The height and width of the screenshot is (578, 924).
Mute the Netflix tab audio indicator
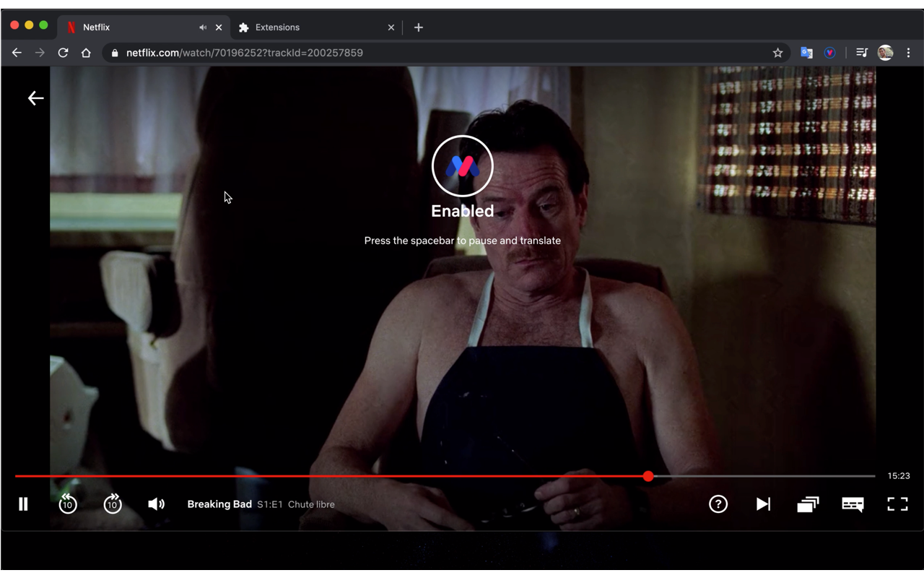coord(203,27)
